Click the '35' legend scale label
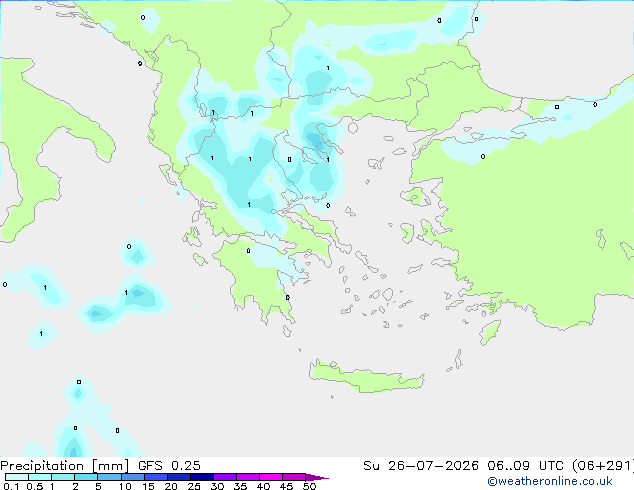The width and height of the screenshot is (634, 490). point(240,486)
